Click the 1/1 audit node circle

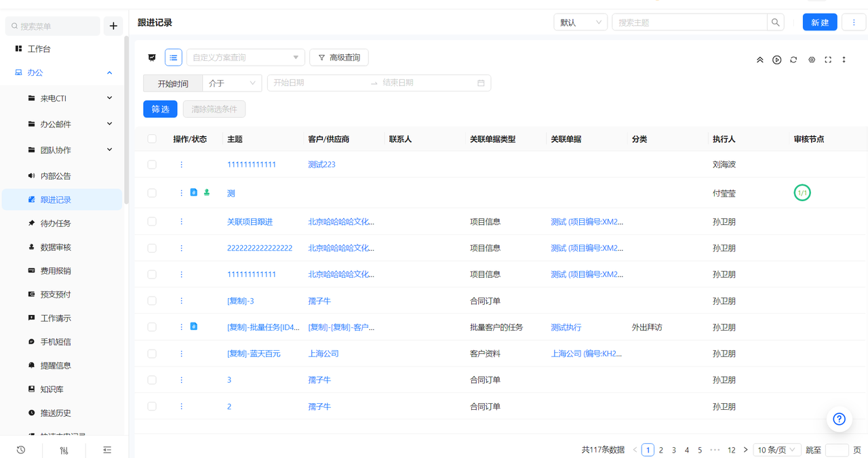tap(802, 193)
